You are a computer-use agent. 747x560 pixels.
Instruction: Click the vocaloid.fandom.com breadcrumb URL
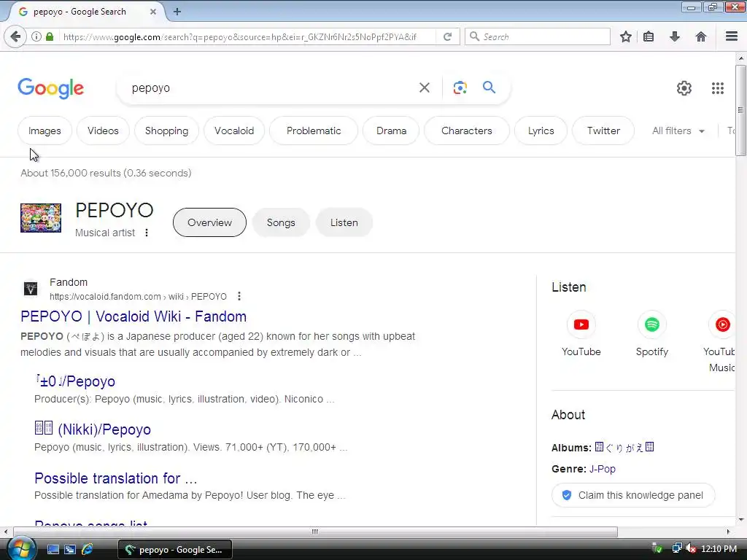point(138,297)
